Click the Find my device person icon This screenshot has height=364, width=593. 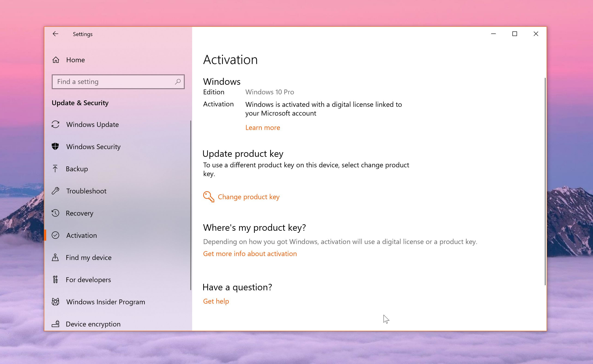tap(55, 257)
